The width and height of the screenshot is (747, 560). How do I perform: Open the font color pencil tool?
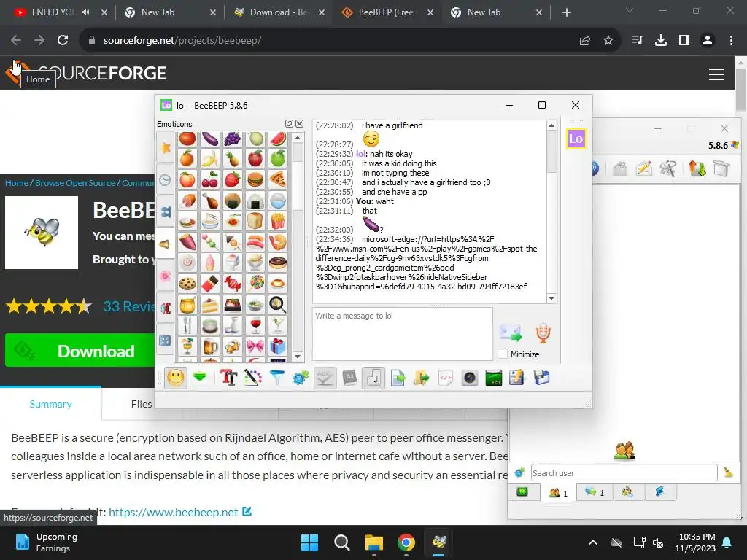pyautogui.click(x=253, y=378)
